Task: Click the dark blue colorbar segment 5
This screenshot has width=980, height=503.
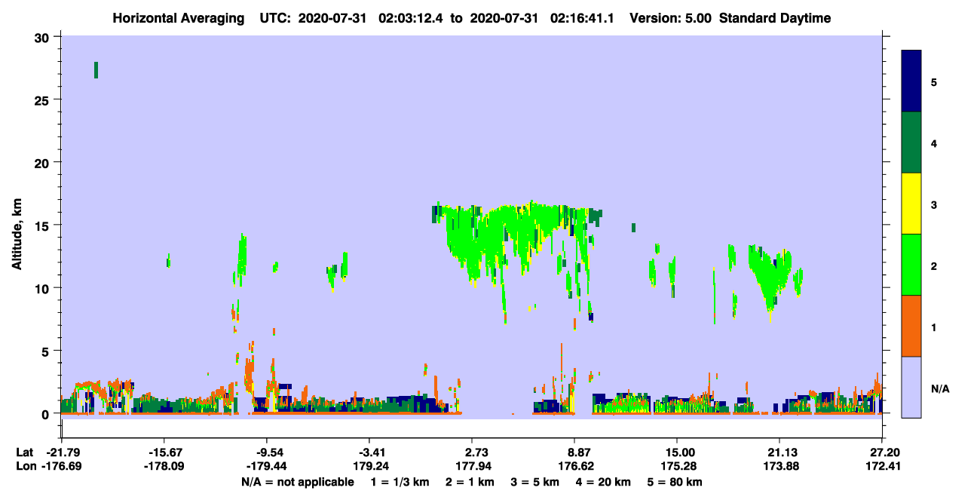Action: tap(911, 81)
